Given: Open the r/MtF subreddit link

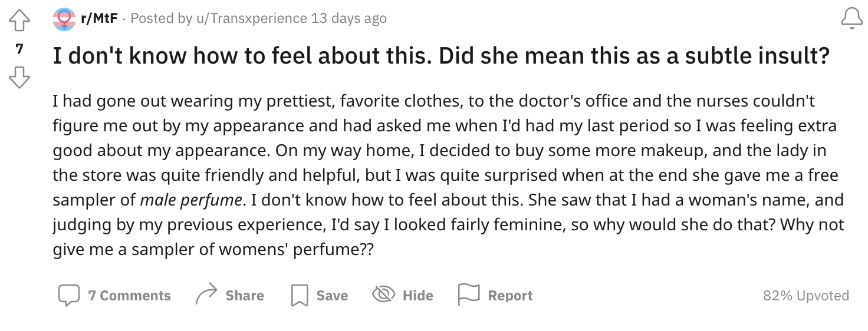Looking at the screenshot, I should click(x=99, y=19).
